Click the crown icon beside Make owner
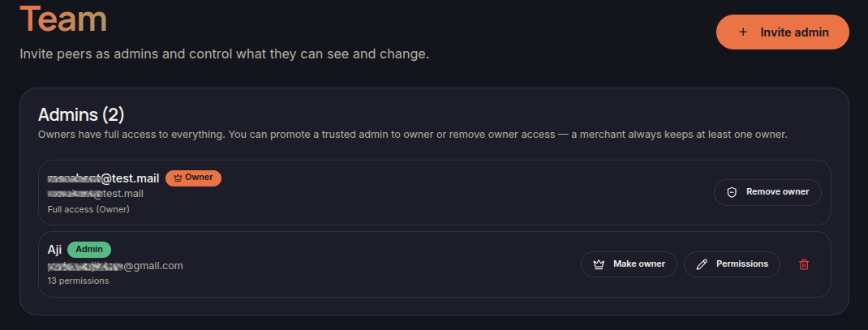Image resolution: width=868 pixels, height=330 pixels. click(599, 264)
